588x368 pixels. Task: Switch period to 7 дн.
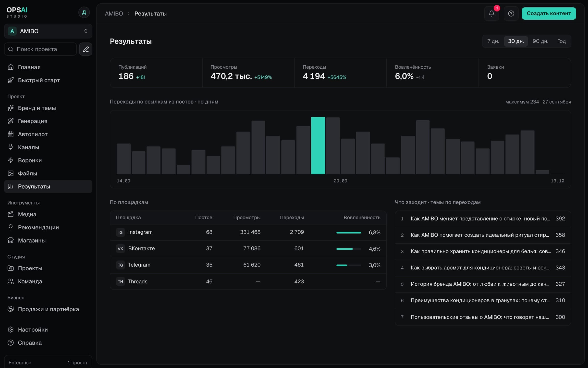(x=493, y=41)
